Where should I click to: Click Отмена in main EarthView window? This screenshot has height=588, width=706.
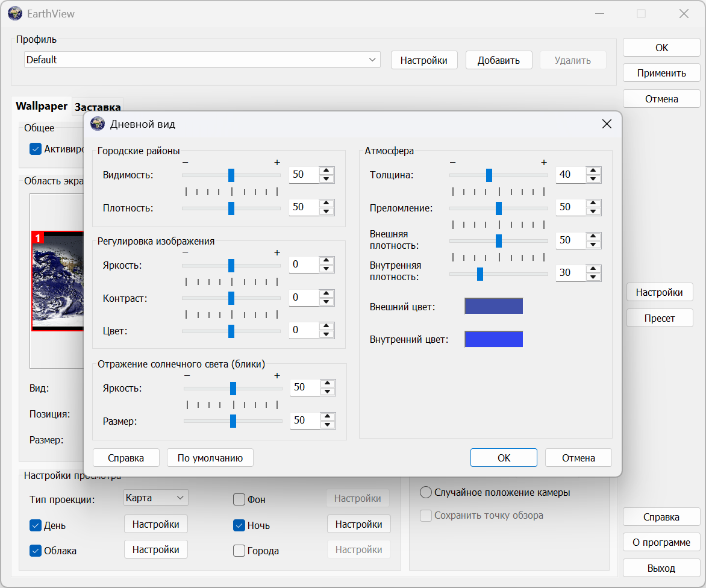[x=661, y=99]
